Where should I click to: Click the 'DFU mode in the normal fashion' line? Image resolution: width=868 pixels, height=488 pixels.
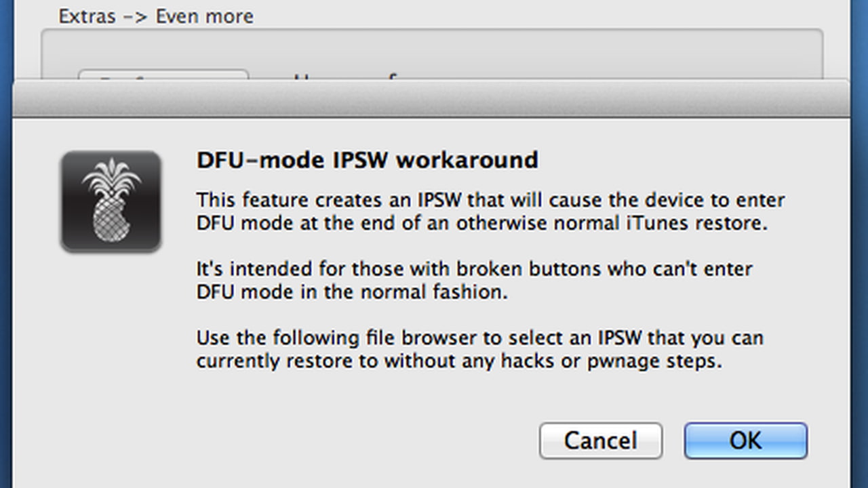[352, 292]
